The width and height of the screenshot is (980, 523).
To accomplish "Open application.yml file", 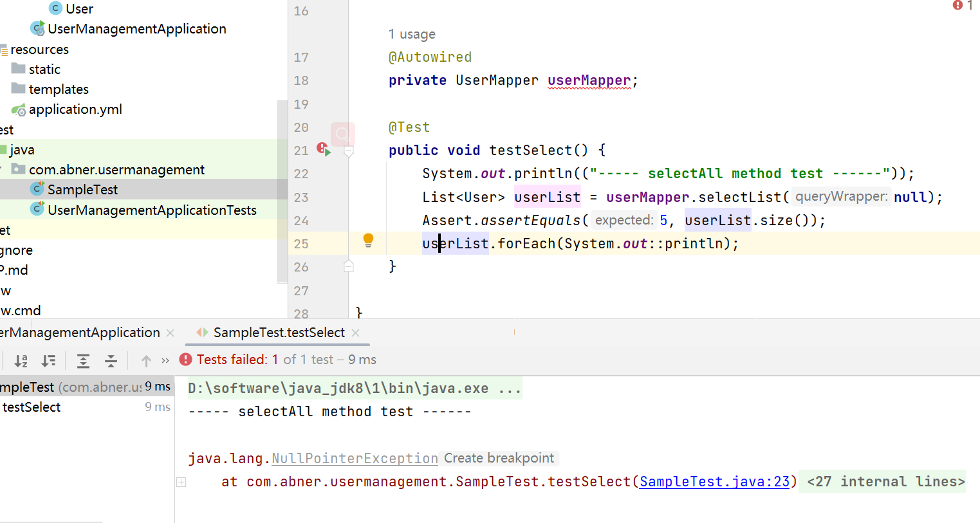I will coord(75,109).
